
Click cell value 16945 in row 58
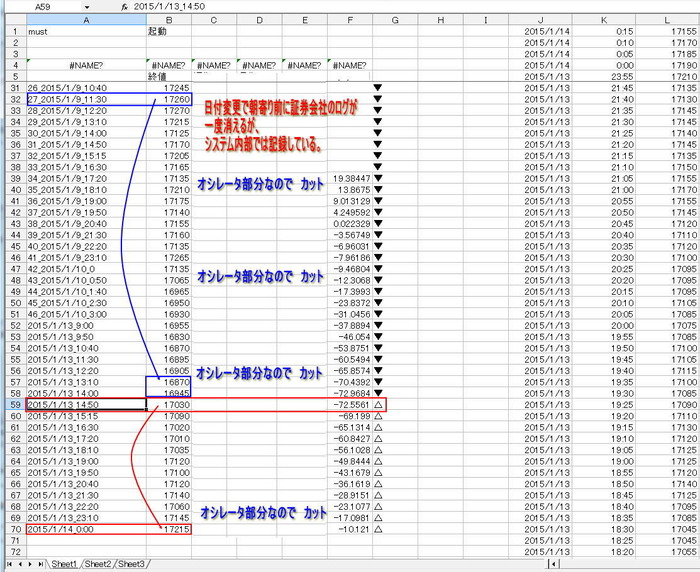tap(169, 393)
